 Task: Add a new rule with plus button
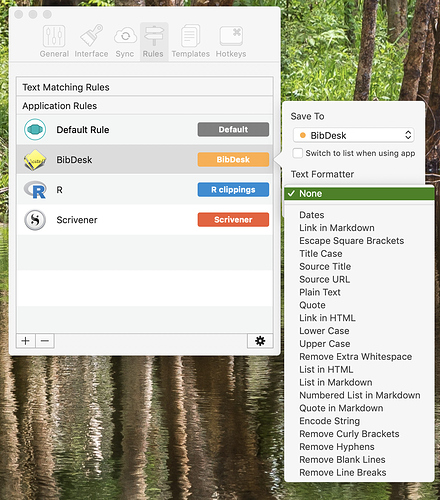pos(26,341)
